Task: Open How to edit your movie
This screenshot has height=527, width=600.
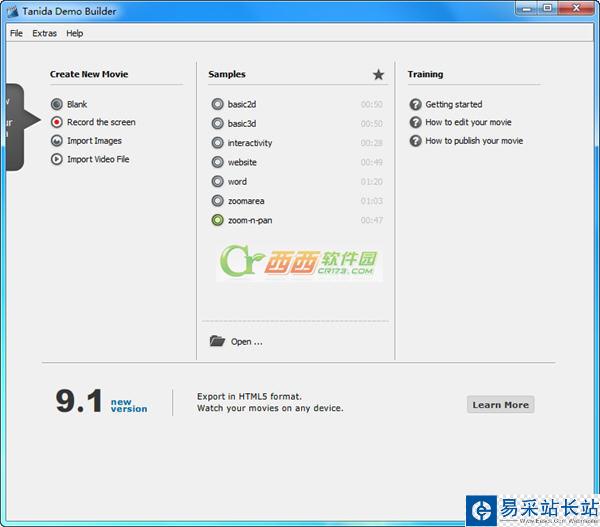Action: (x=468, y=122)
